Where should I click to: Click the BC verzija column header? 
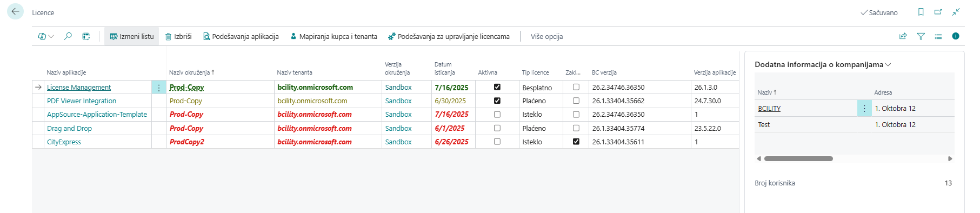[604, 72]
